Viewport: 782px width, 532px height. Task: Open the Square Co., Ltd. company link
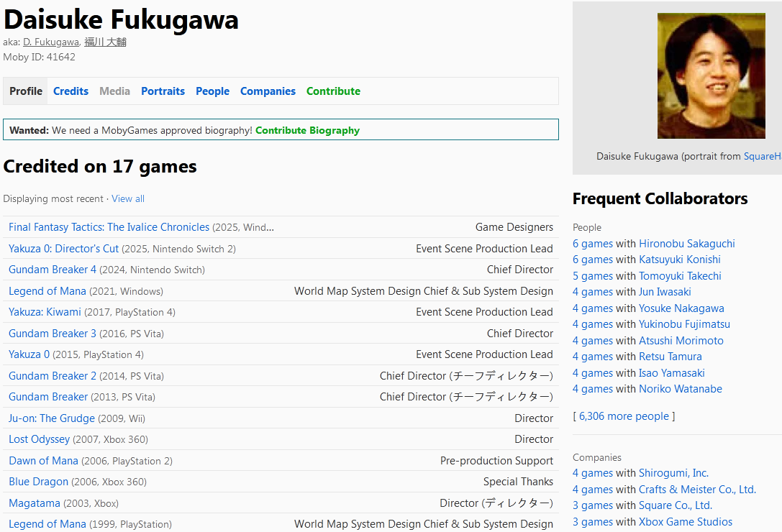pyautogui.click(x=676, y=505)
